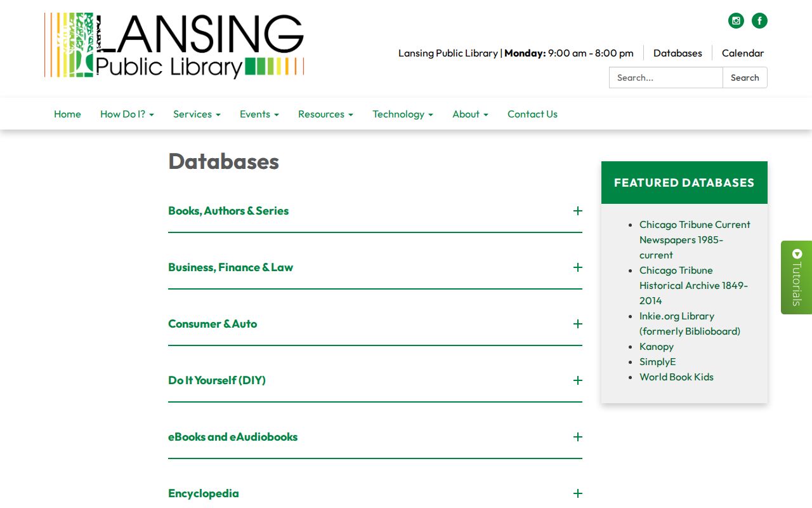Open the Services dropdown menu
This screenshot has height=508, width=812.
(197, 114)
